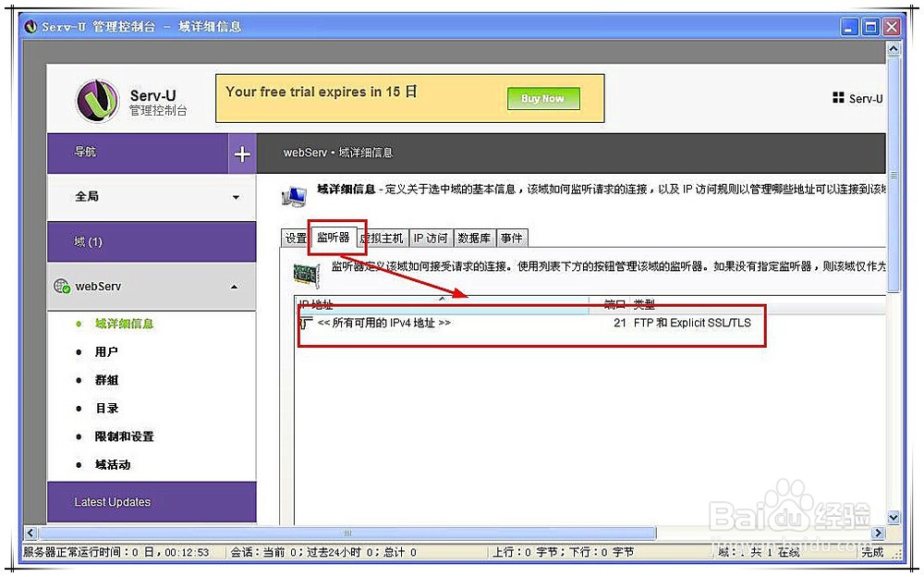Image resolution: width=924 pixels, height=577 pixels.
Task: Open the 设置 tab
Action: (296, 239)
